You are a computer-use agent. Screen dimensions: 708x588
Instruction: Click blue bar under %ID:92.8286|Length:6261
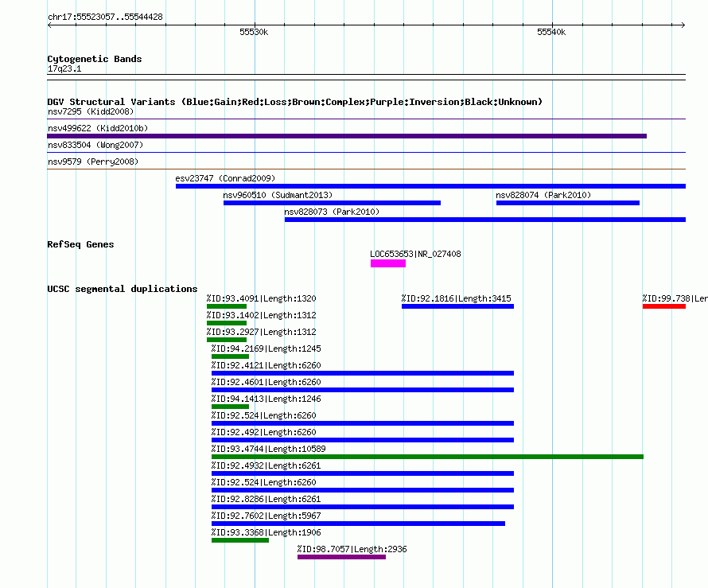(363, 507)
